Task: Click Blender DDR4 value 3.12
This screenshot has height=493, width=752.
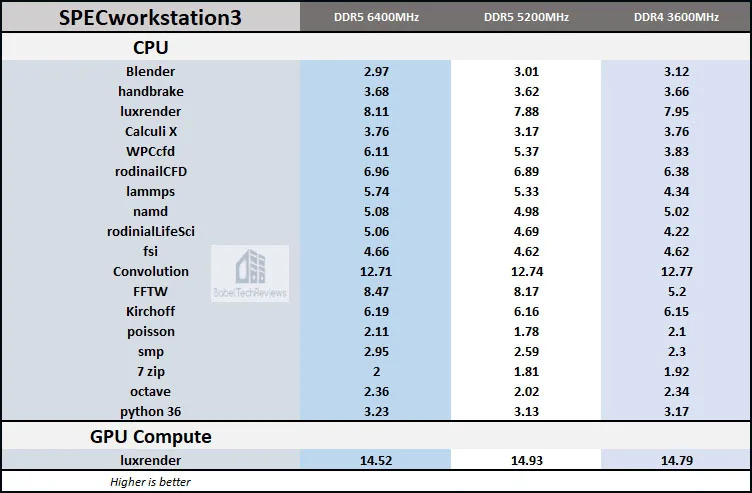Action: (x=677, y=71)
